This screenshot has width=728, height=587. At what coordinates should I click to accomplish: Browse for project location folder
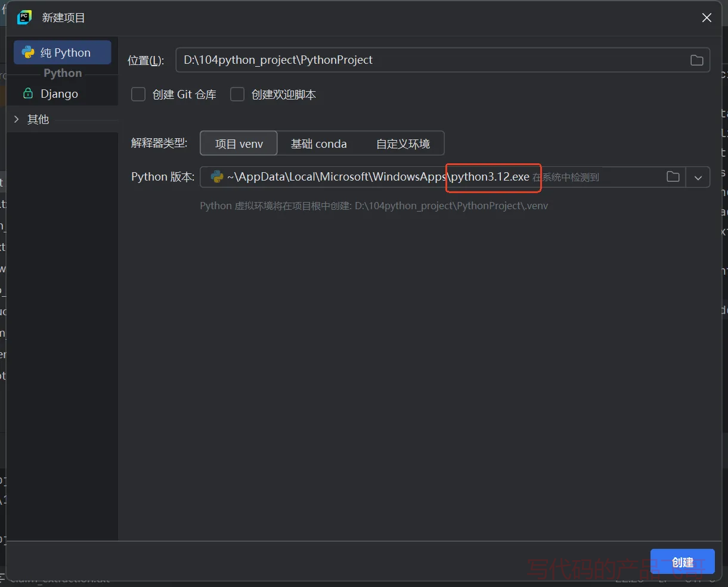[x=696, y=60]
